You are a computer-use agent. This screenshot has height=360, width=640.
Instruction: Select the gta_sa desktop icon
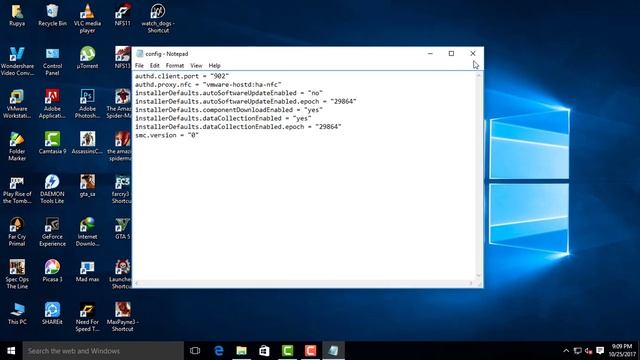click(87, 186)
